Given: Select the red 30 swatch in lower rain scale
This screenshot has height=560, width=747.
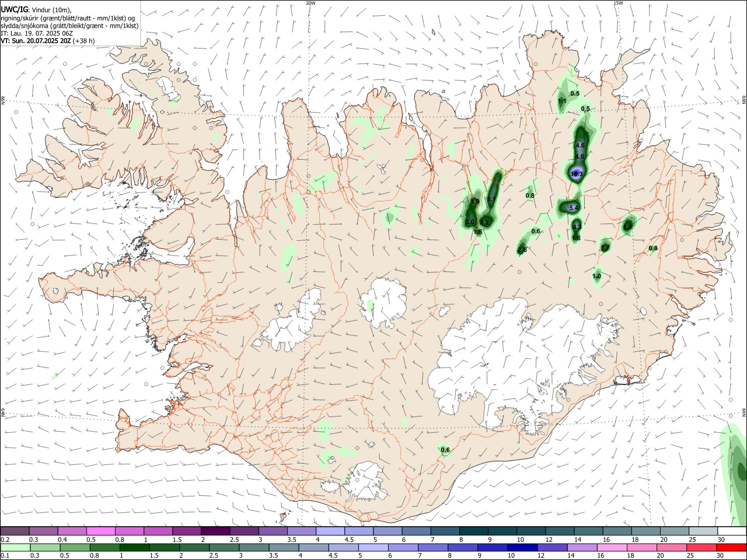Looking at the screenshot, I should tap(732, 548).
